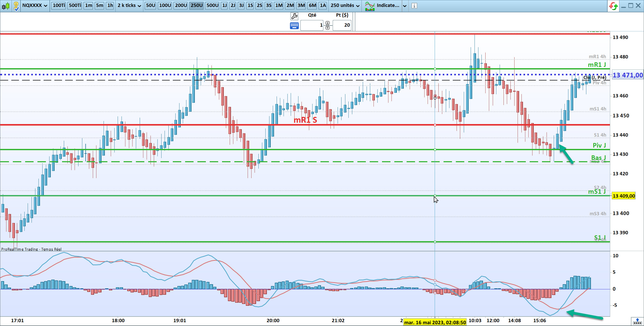
Task: Click the 100Ti tick timeframe button
Action: coord(59,5)
